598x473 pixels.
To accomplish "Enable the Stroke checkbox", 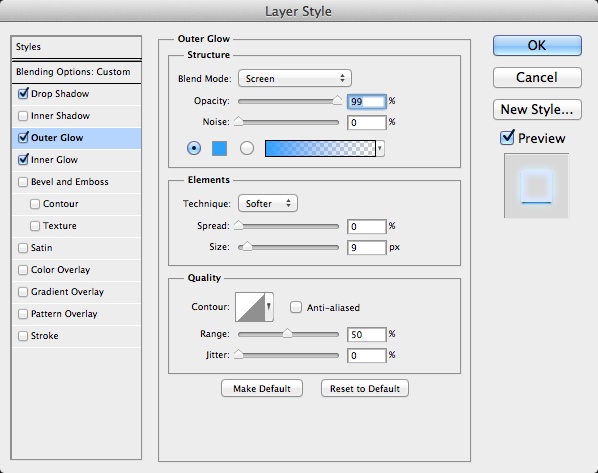I will coord(23,336).
